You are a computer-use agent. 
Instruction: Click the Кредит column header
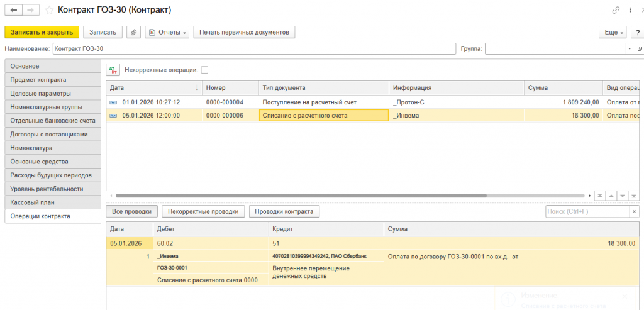[x=326, y=229]
